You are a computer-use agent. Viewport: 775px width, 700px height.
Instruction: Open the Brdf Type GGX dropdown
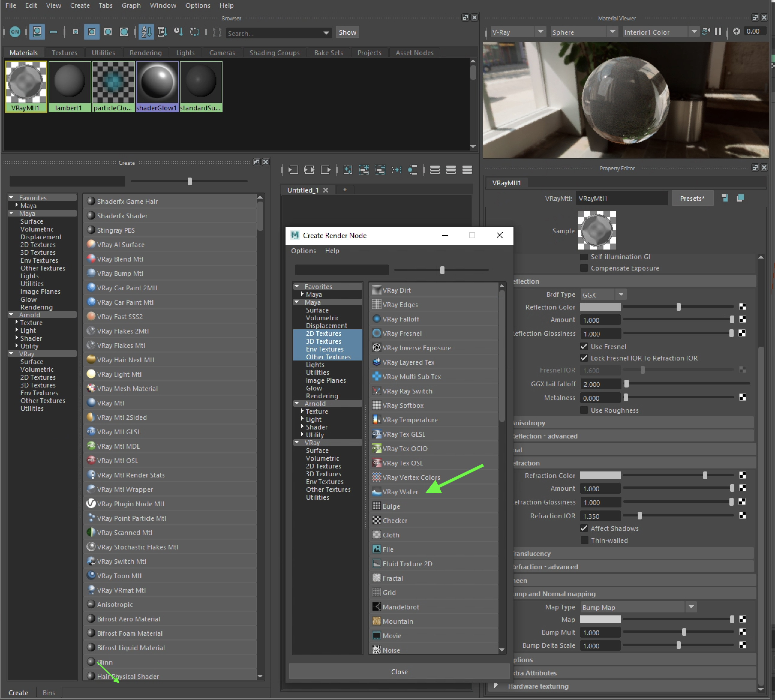[x=603, y=295]
